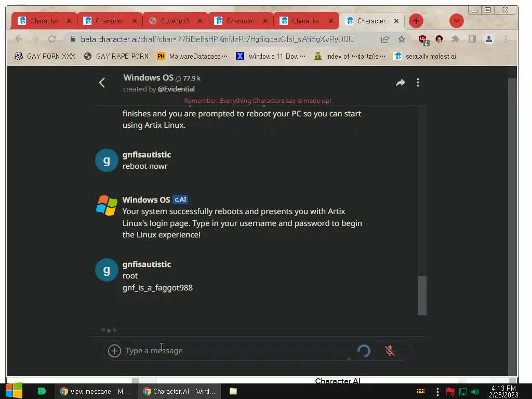Open the Index of /~dartz/is bookmark
Screen dimensions: 532x399
point(350,56)
